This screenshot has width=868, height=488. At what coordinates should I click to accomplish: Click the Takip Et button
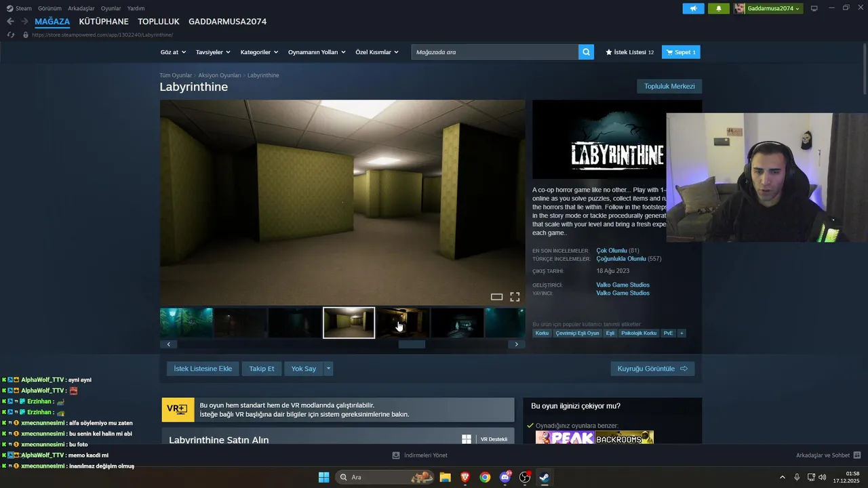(x=262, y=369)
